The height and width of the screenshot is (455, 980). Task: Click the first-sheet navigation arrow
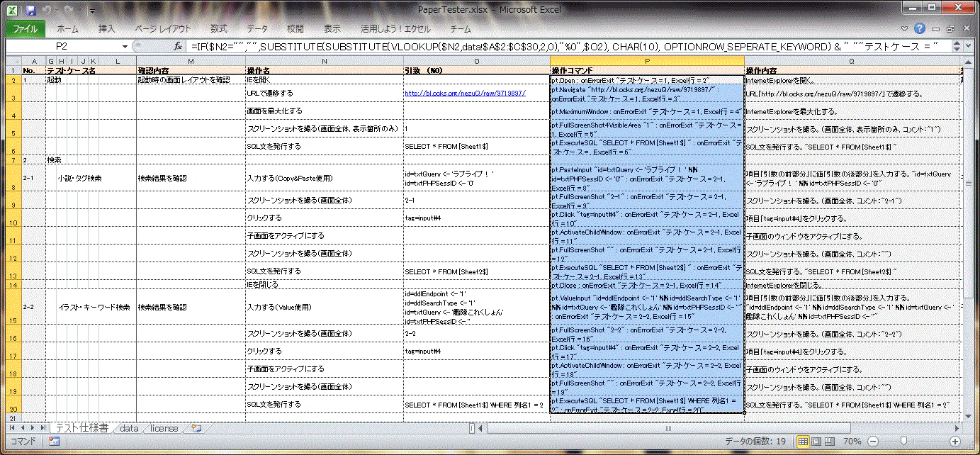[x=12, y=428]
